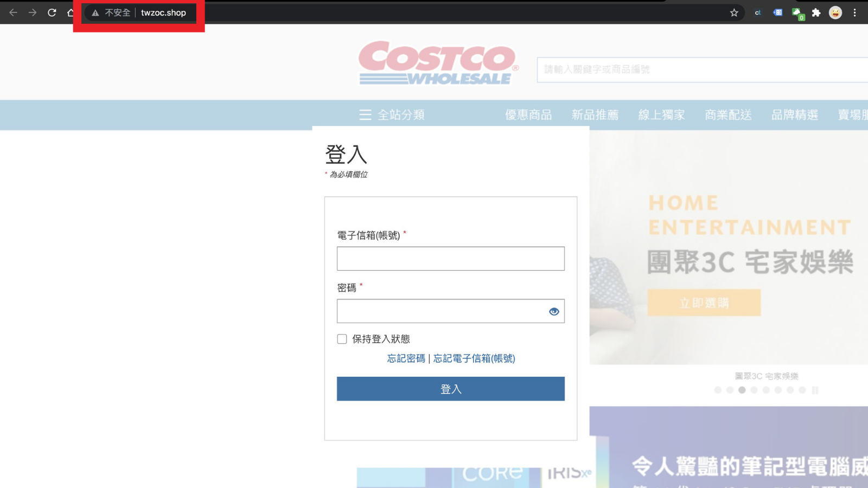Open the 新品推薦 nav item
Screen dimensions: 868x488
pyautogui.click(x=595, y=115)
